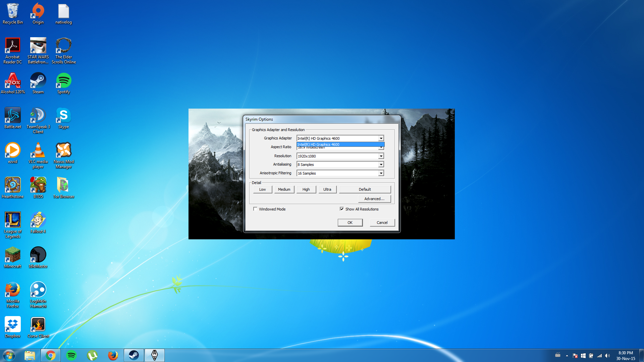This screenshot has height=362, width=644.
Task: Open File Explorer from taskbar
Action: [x=30, y=355]
